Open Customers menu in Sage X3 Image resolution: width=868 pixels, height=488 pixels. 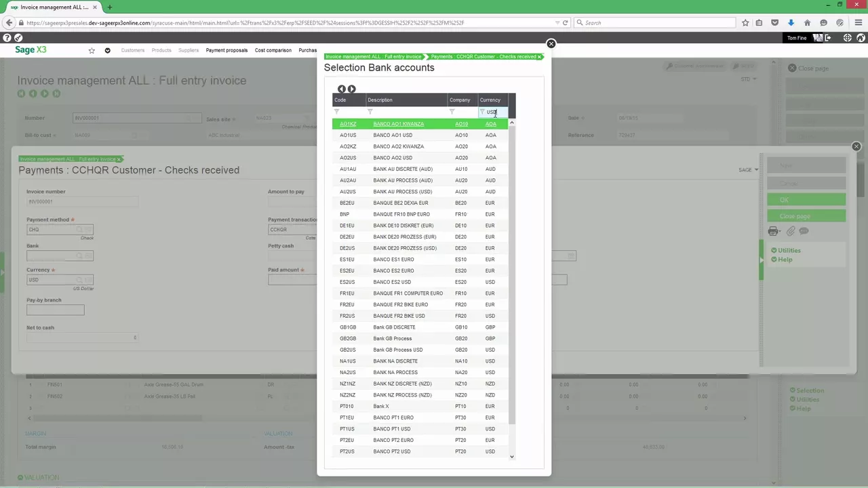click(132, 50)
